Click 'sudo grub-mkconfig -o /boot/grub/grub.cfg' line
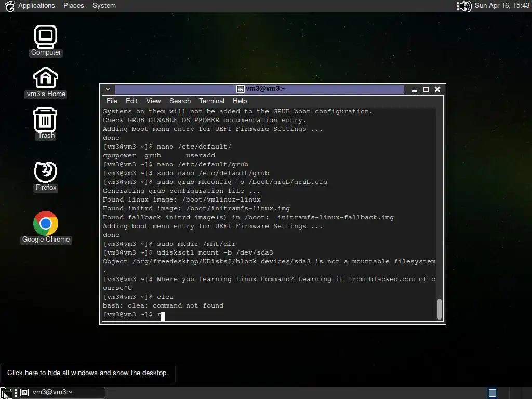 tap(215, 182)
